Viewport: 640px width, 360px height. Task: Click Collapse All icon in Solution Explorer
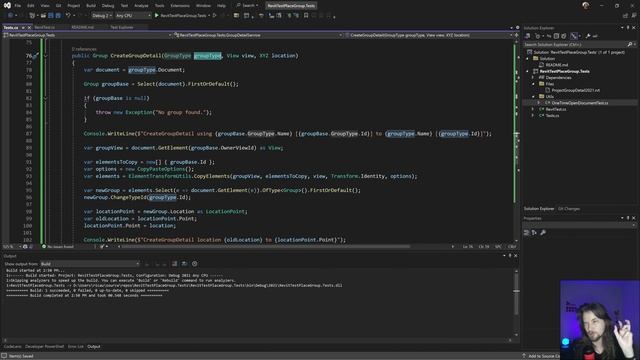(556, 36)
